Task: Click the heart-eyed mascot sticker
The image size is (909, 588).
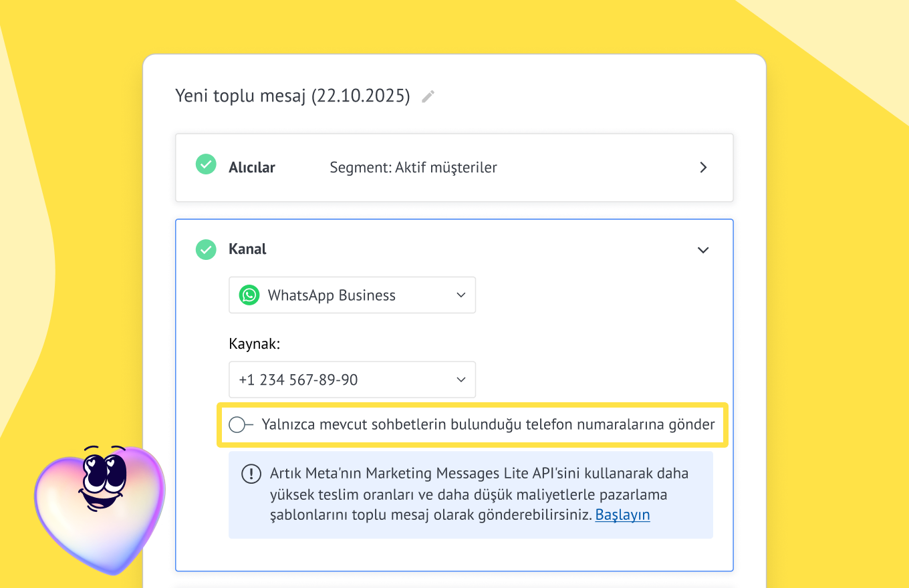Action: click(99, 504)
